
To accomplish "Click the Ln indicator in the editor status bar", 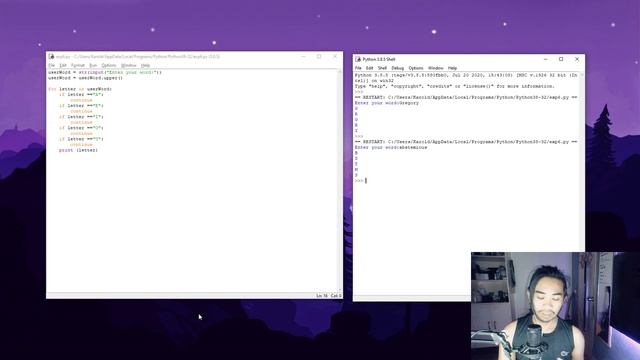I will click(x=322, y=296).
